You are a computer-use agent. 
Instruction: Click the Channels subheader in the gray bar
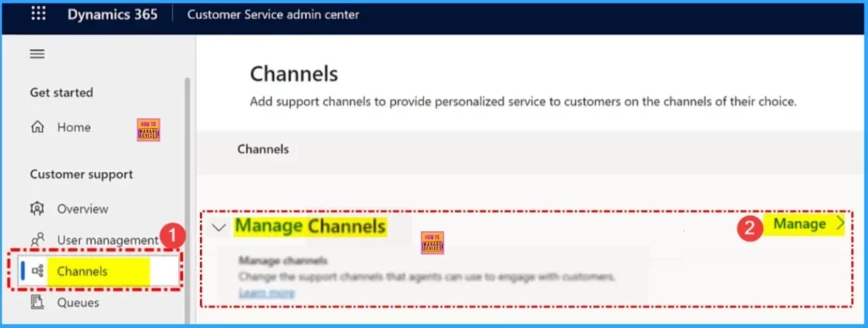pyautogui.click(x=263, y=149)
